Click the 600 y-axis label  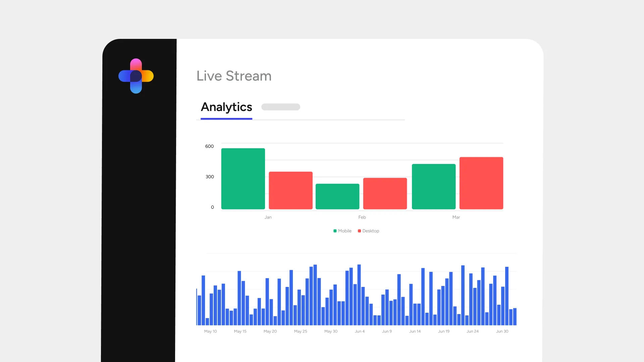pos(209,146)
